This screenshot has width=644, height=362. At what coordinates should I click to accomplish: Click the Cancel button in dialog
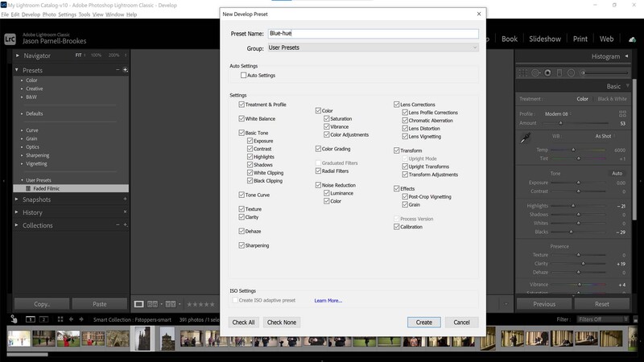click(461, 323)
